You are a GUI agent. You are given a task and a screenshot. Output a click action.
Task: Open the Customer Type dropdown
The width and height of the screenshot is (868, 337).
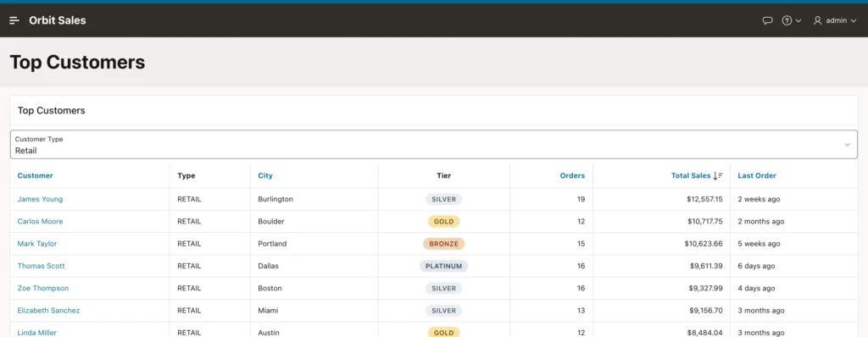(433, 145)
